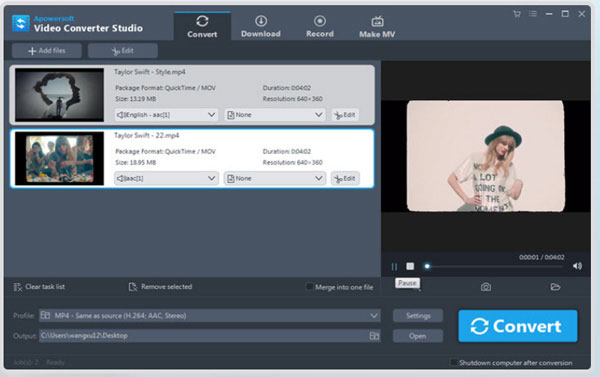This screenshot has height=377, width=600.
Task: Enable Merge into one file checkbox
Action: coord(309,287)
